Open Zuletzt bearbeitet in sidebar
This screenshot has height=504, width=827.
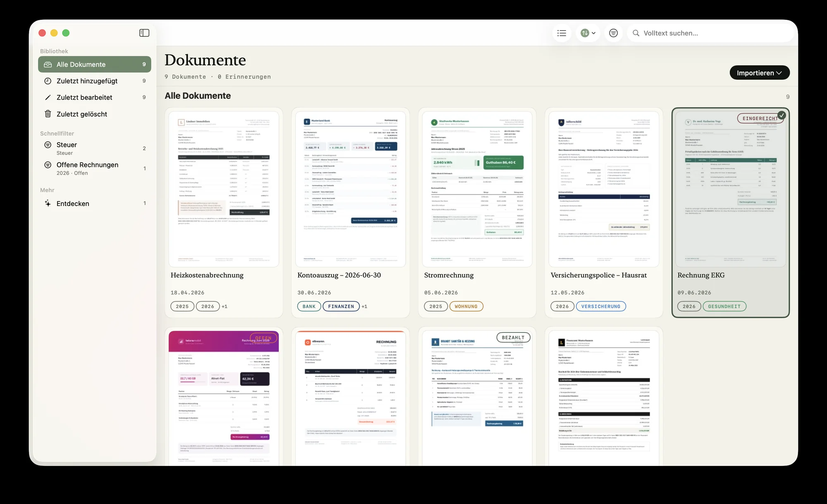point(95,98)
